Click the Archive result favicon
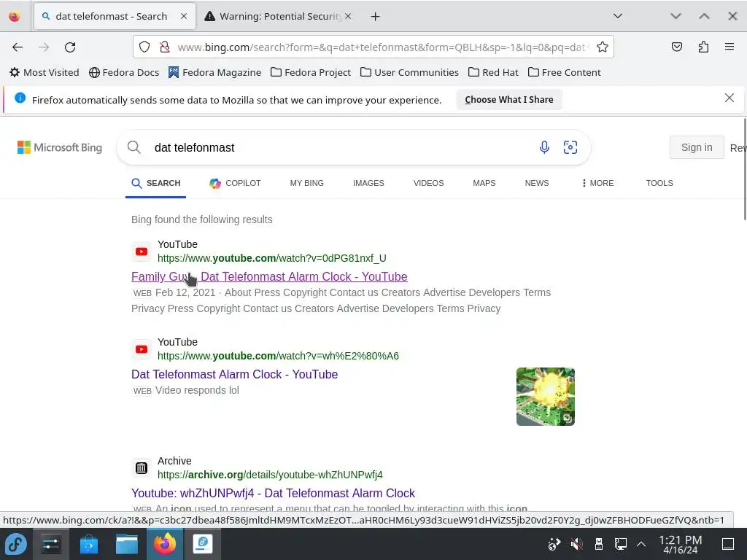Image resolution: width=747 pixels, height=560 pixels. click(x=142, y=468)
